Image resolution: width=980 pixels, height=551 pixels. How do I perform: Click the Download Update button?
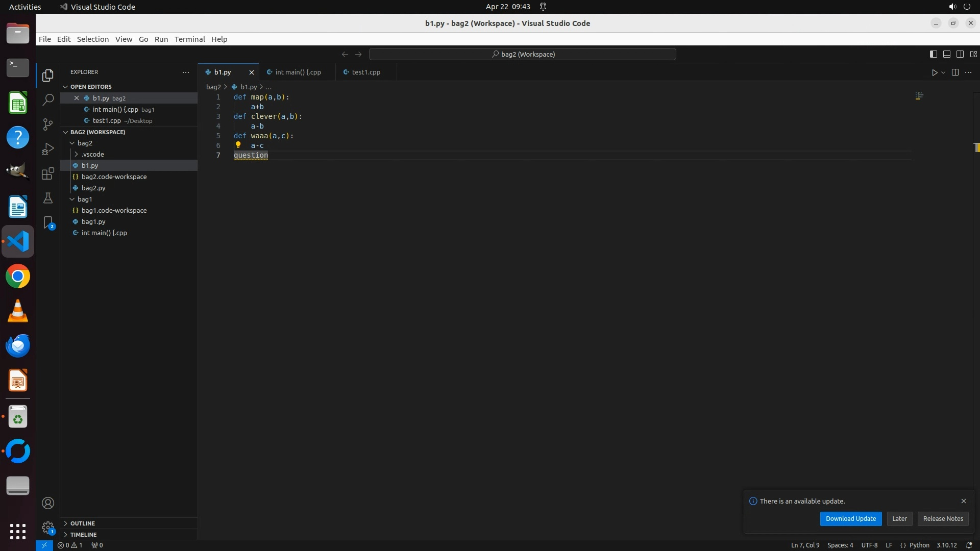click(x=850, y=519)
